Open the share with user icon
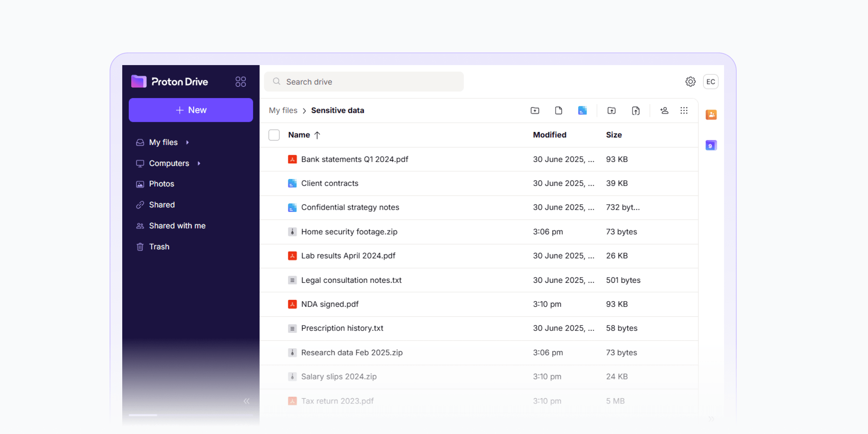The height and width of the screenshot is (434, 868). [664, 111]
